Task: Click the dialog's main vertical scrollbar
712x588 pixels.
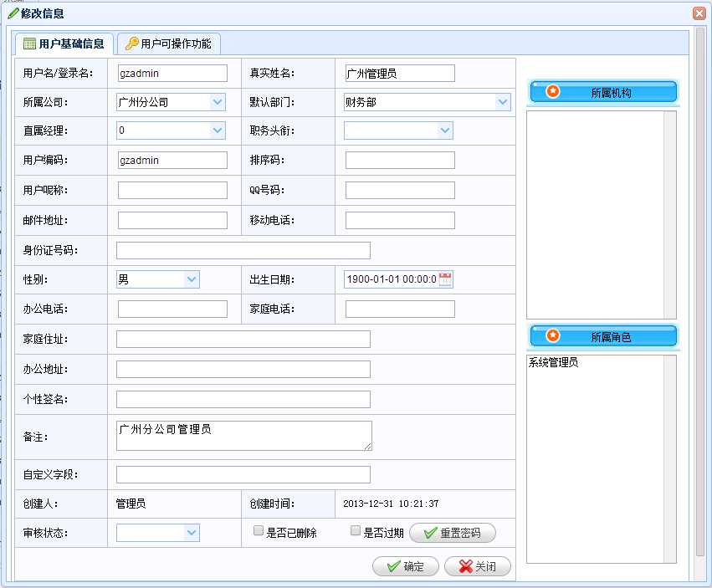Action: click(x=700, y=293)
